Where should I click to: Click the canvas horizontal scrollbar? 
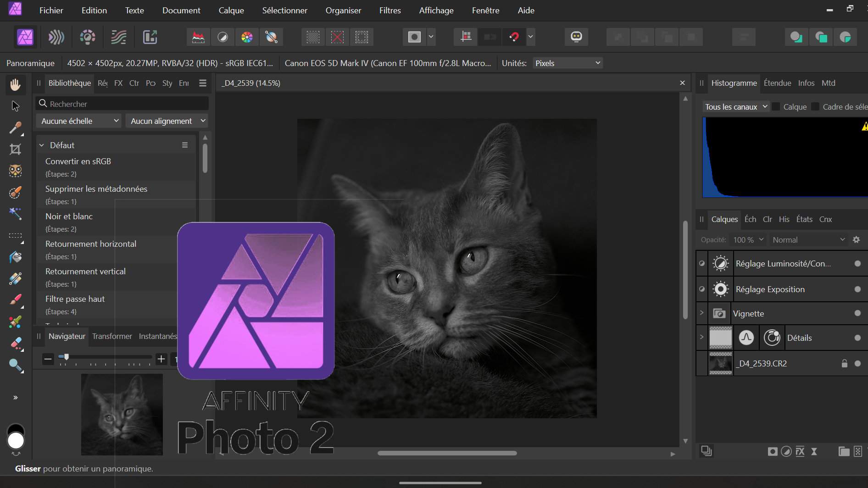(447, 453)
